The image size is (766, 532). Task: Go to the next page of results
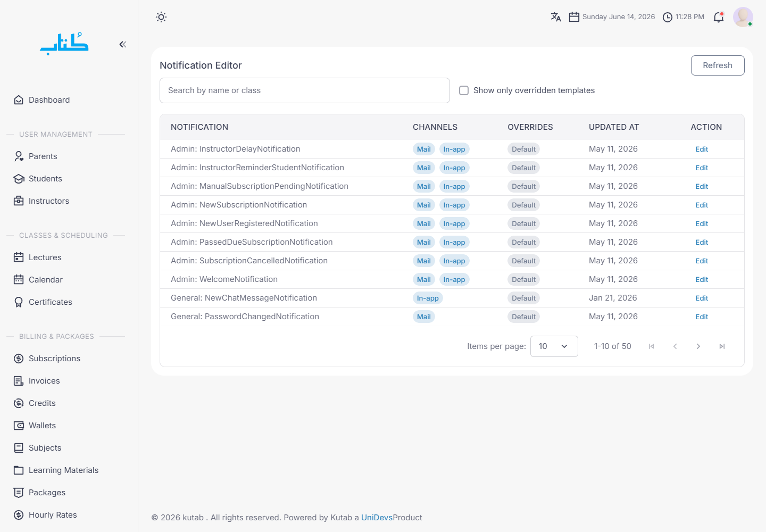coord(698,346)
